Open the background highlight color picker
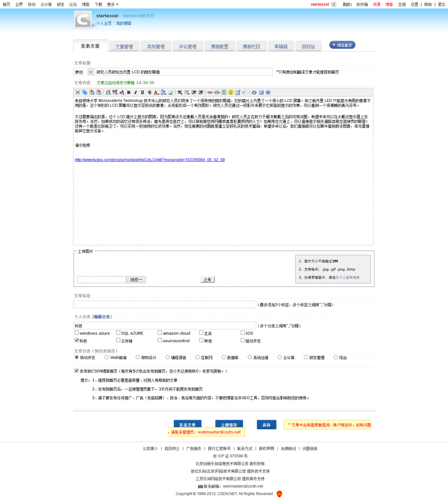This screenshot has width=448, height=502. pos(163,92)
